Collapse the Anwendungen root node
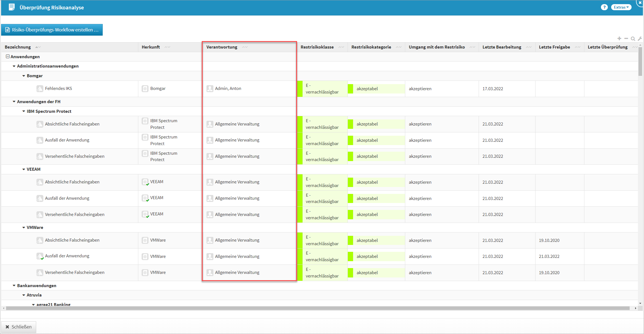 pyautogui.click(x=8, y=57)
